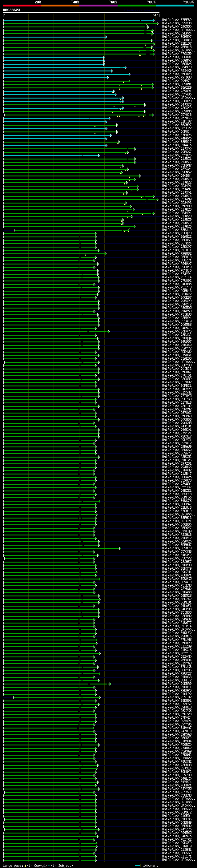Open hit UniRef100_B9H597
Image resolution: width=197 pixels, height=868 pixels.
tap(177, 37)
